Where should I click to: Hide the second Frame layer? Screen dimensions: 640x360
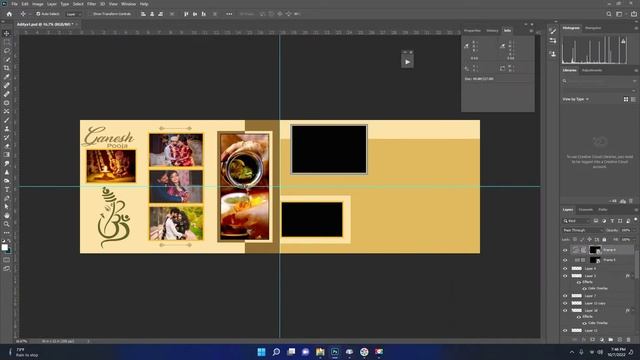tap(565, 260)
